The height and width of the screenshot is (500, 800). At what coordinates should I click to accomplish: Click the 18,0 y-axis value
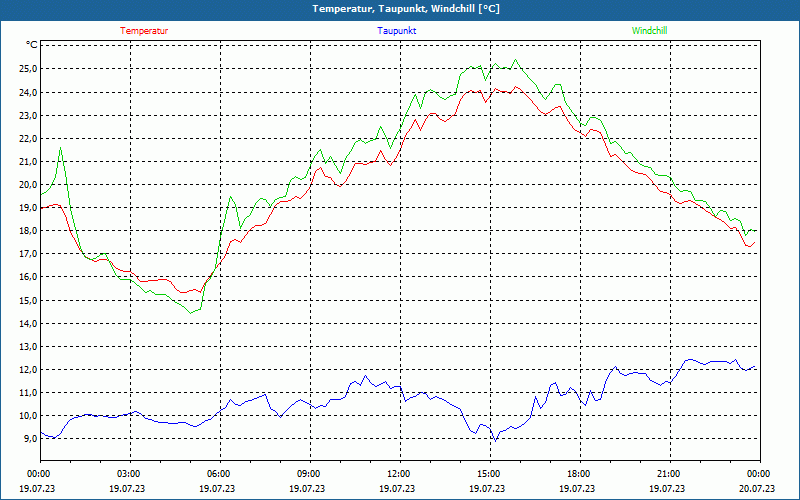[29, 231]
